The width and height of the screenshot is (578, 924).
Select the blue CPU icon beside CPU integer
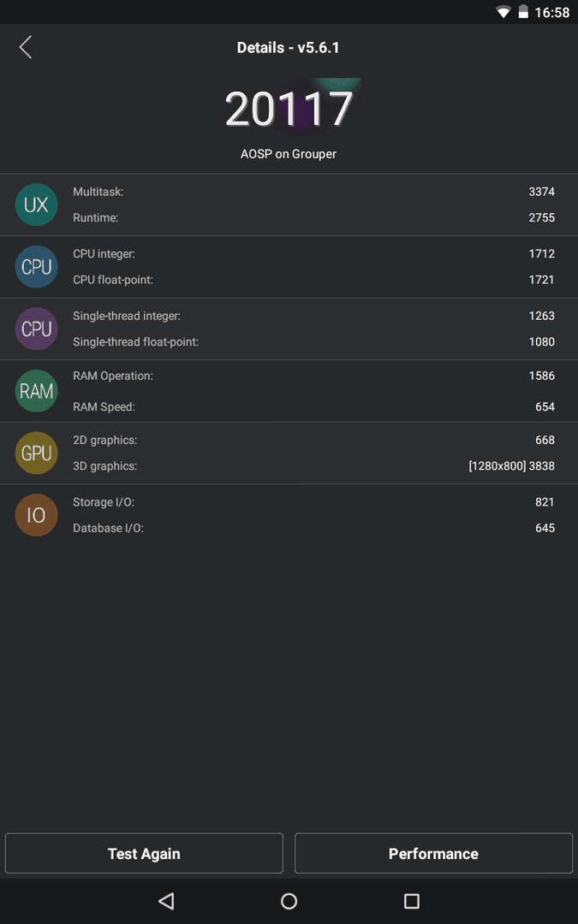(36, 267)
